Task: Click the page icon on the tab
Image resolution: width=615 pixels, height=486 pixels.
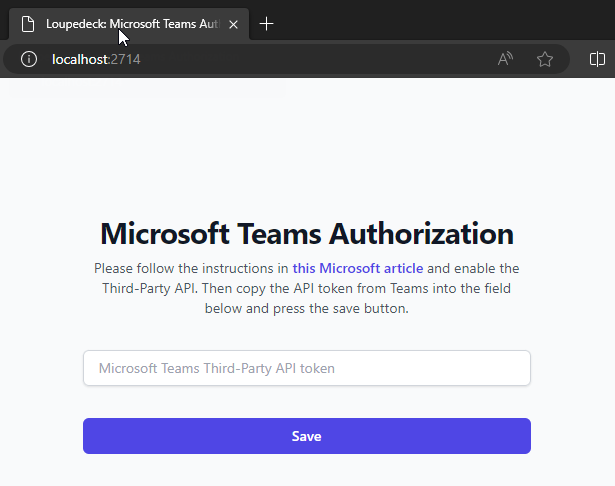Action: tap(28, 24)
